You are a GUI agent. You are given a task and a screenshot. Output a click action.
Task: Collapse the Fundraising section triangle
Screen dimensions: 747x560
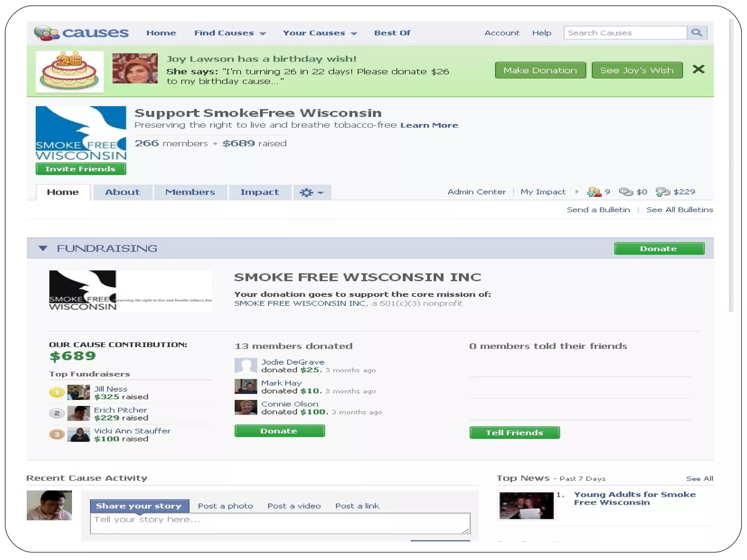(x=43, y=248)
